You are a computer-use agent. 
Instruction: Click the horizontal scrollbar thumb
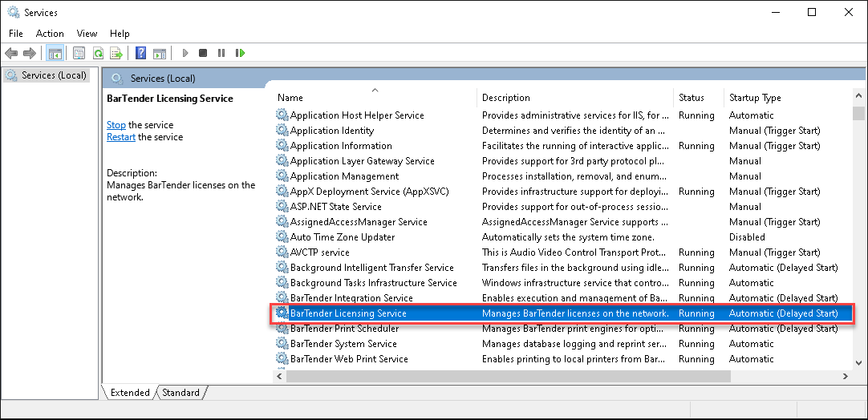[508, 376]
